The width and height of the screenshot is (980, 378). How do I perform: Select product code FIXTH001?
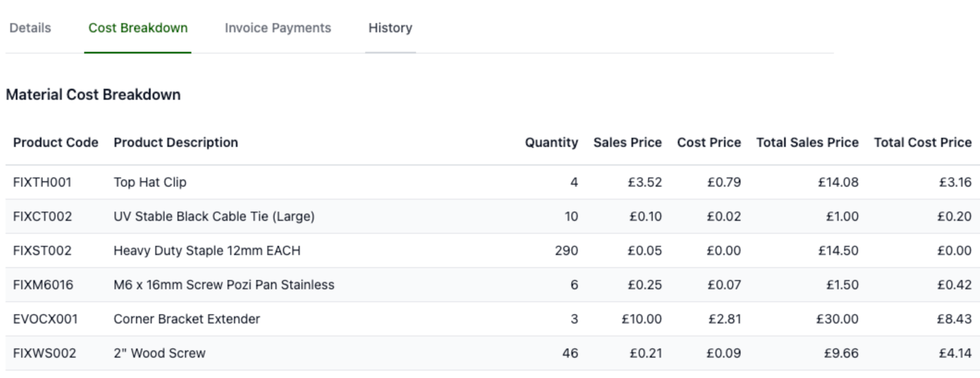tap(42, 182)
